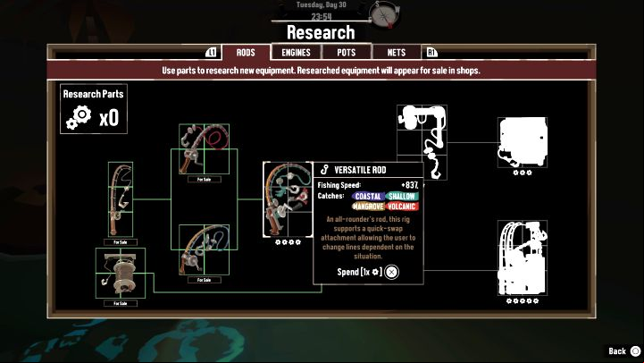
Task: Click the circle icon next to Back
Action: point(635,351)
